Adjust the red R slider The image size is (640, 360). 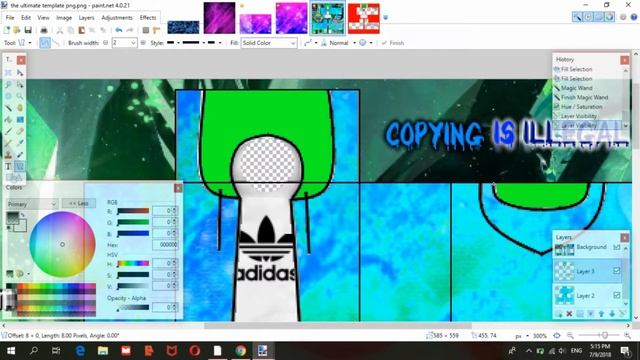133,211
